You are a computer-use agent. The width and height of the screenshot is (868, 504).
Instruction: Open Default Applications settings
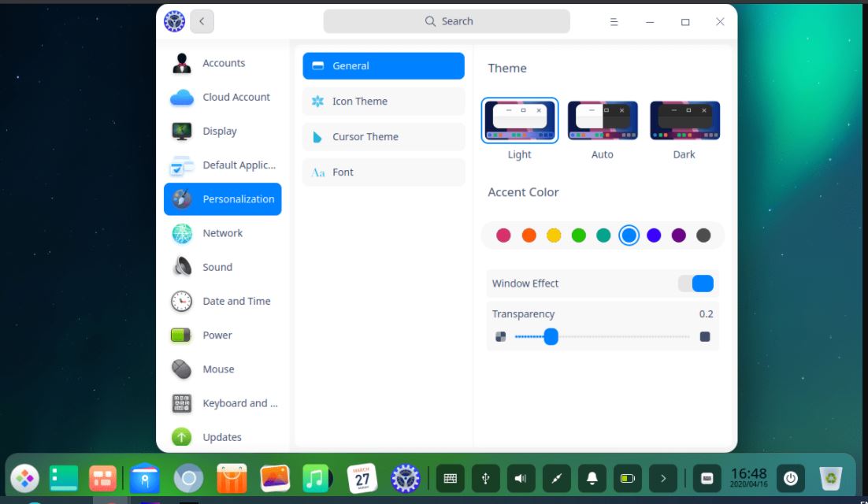click(x=223, y=165)
